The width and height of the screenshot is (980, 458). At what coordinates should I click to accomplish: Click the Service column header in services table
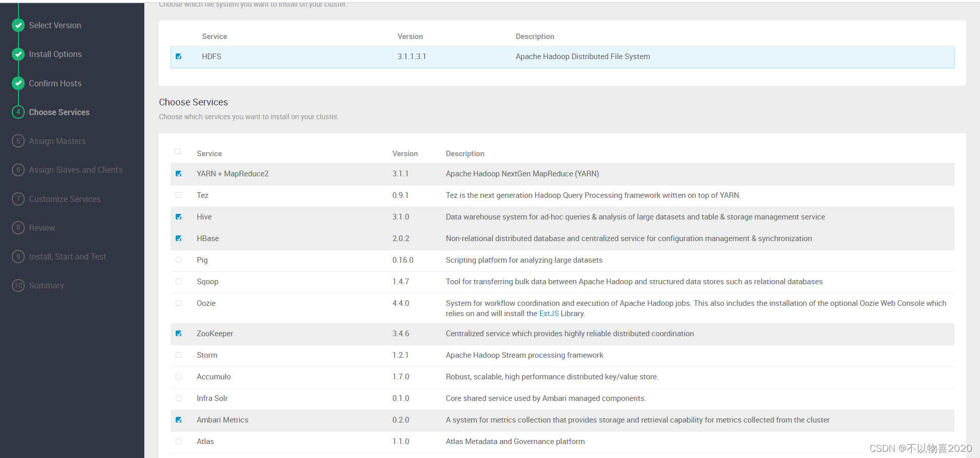pos(209,154)
